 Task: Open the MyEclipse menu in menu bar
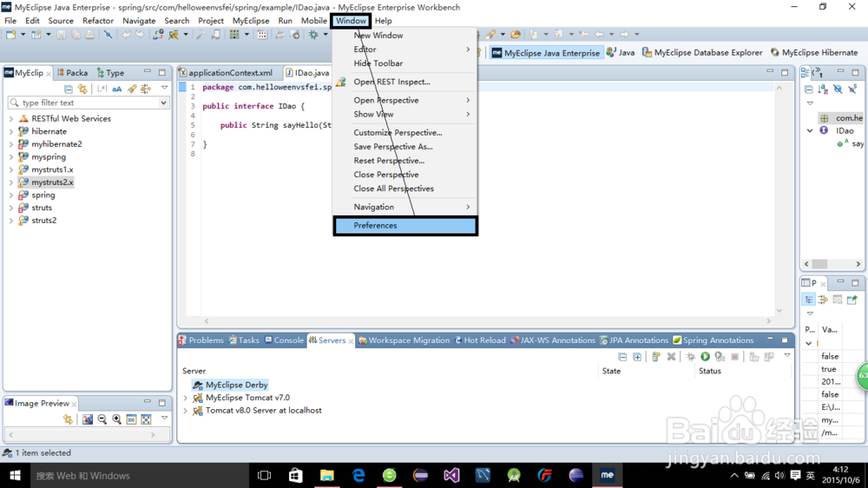251,21
